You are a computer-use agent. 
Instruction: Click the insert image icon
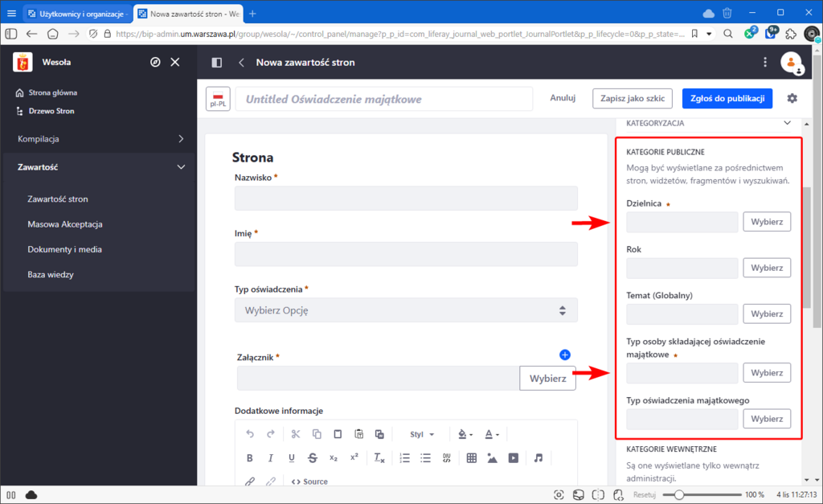(492, 458)
